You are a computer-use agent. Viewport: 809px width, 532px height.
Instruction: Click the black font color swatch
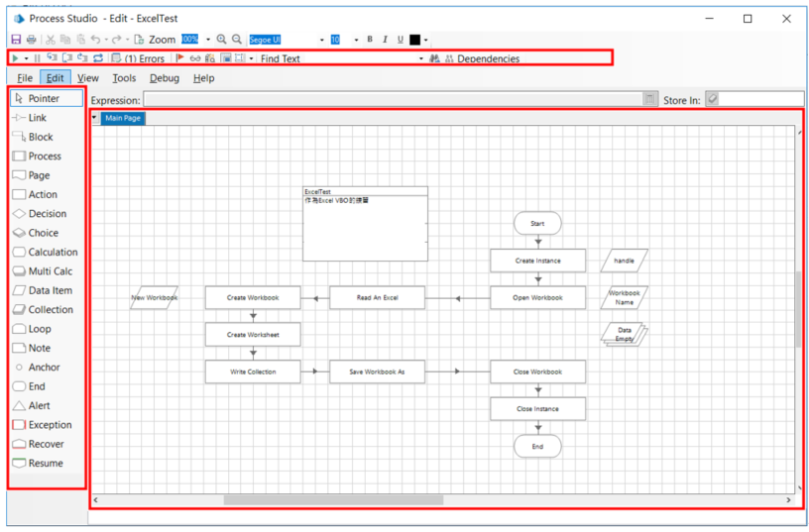[x=414, y=40]
